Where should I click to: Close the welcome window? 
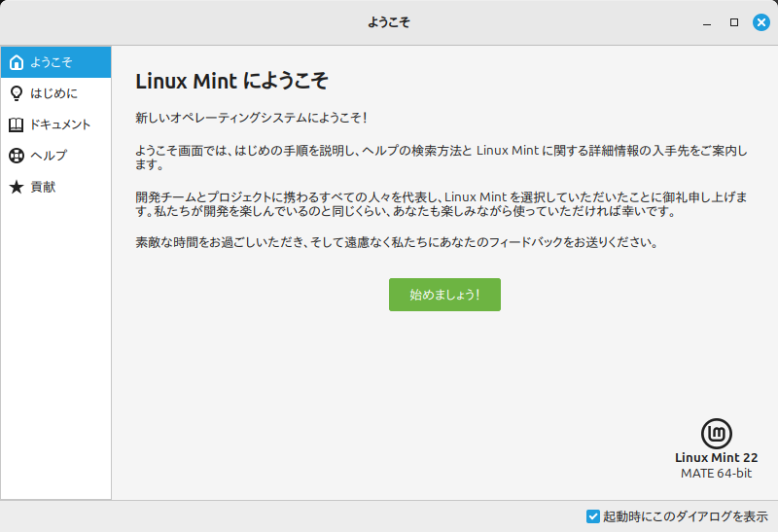coord(761,22)
